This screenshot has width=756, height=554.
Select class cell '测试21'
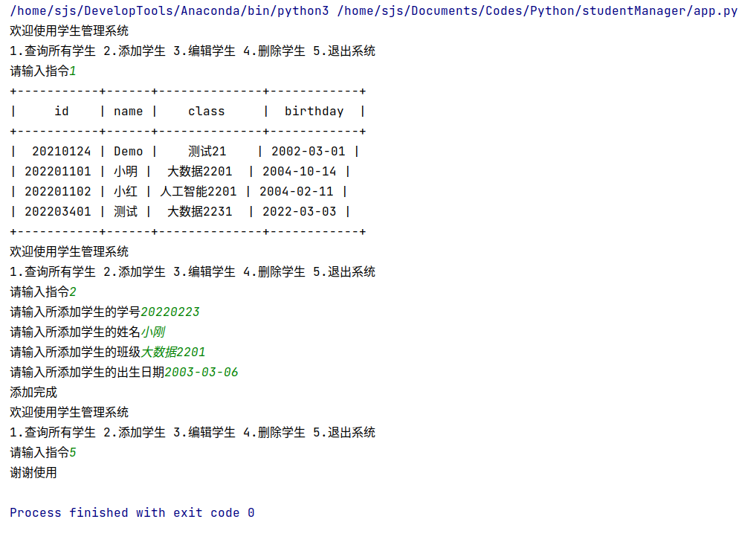tap(207, 152)
